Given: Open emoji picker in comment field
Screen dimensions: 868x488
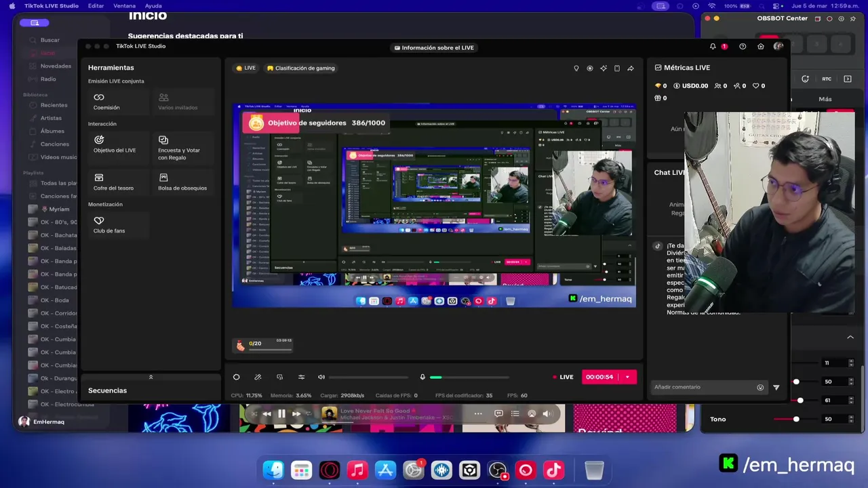Looking at the screenshot, I should tap(760, 387).
